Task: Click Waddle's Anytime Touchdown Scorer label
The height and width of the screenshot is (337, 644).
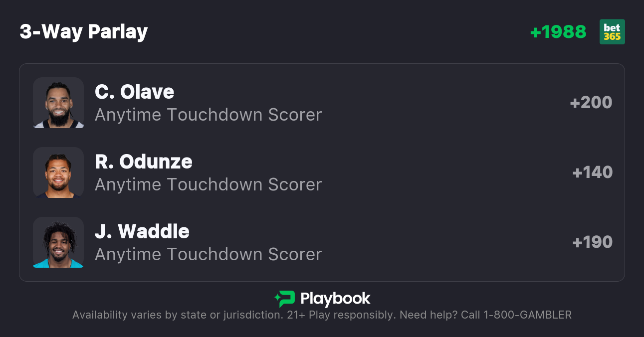Action: 208,254
